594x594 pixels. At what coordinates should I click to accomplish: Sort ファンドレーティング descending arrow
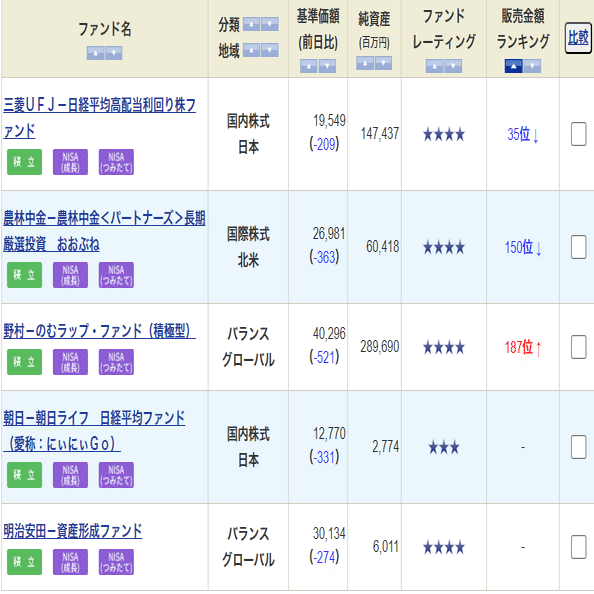(x=453, y=66)
